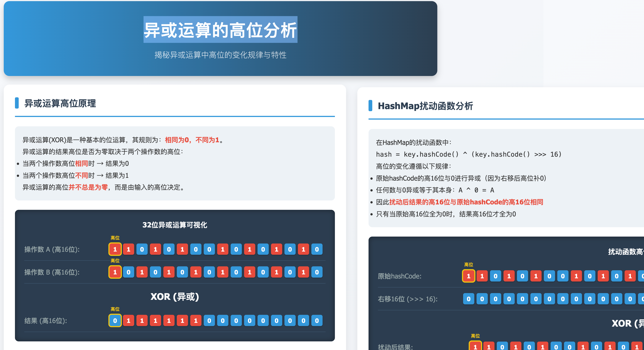
Task: Click the XOR (异或) operation label
Action: pos(175,297)
